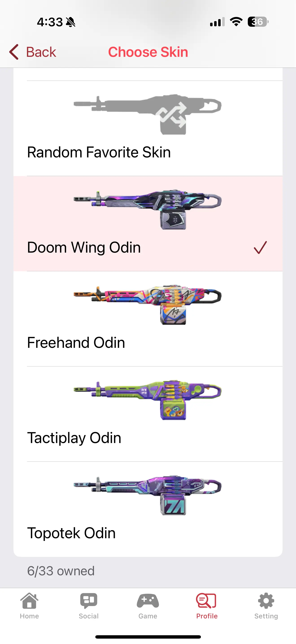296x644 pixels.
Task: Tap the Topotek Odin gun image
Action: click(148, 495)
